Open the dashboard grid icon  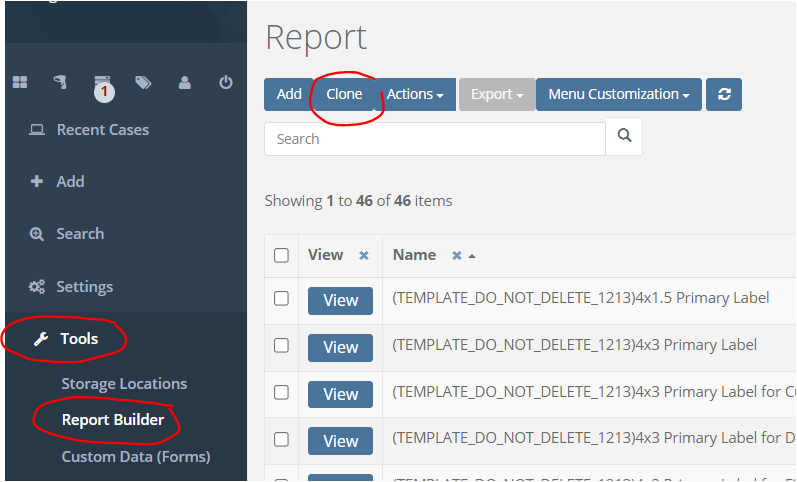coord(20,83)
